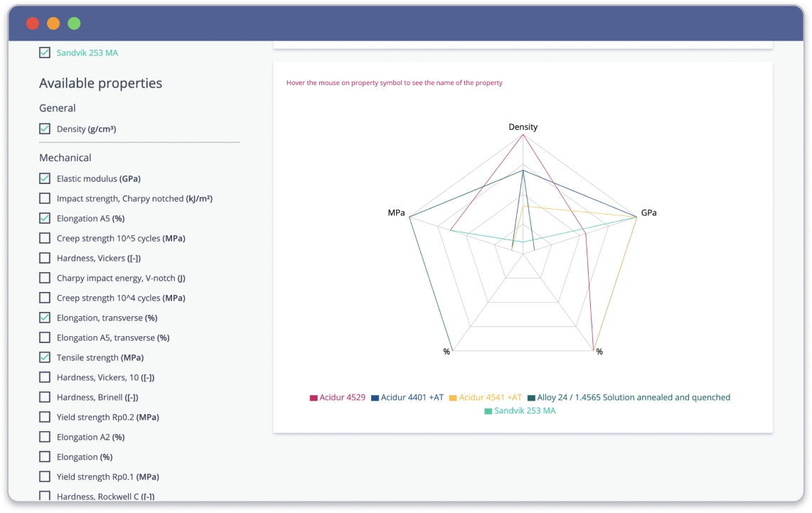Disable Elongation, transverse property

pos(44,318)
